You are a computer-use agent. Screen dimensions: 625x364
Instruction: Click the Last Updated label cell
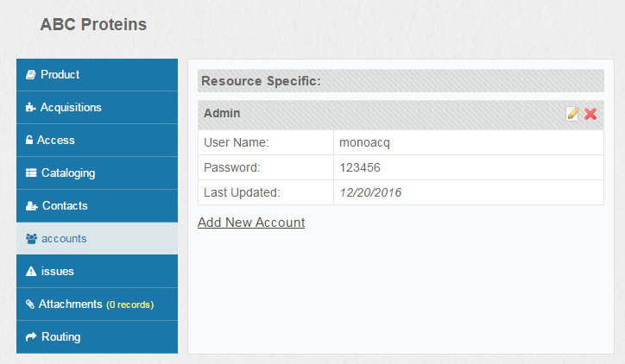pos(266,192)
